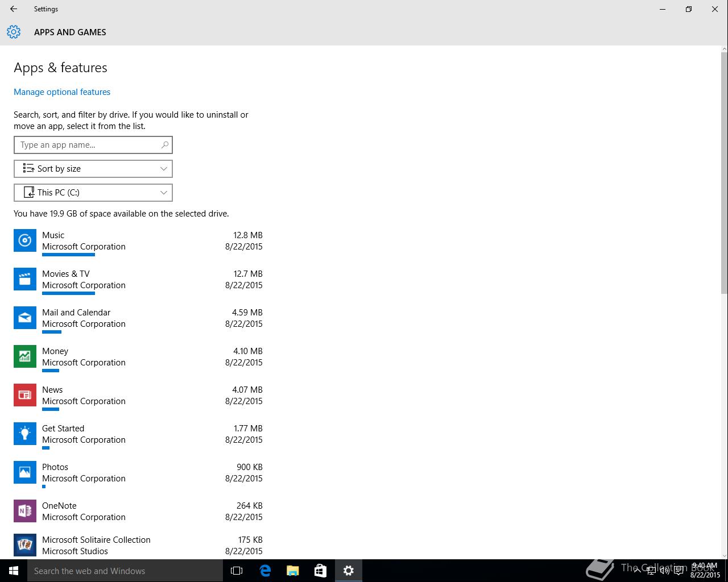The image size is (728, 582).
Task: Select the OneNote entry name
Action: [x=59, y=506]
